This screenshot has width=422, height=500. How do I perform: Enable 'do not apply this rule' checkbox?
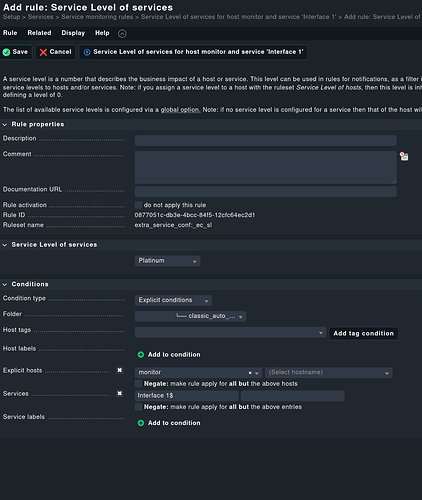pyautogui.click(x=138, y=205)
